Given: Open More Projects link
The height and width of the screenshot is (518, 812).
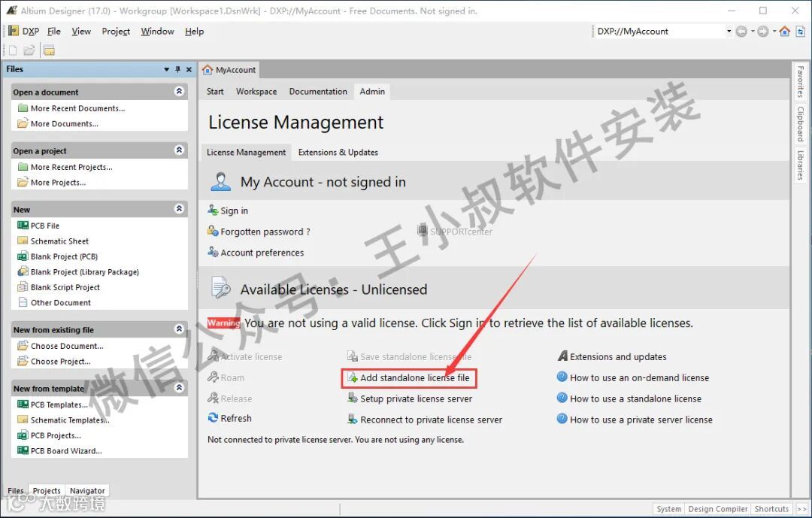Looking at the screenshot, I should click(58, 183).
